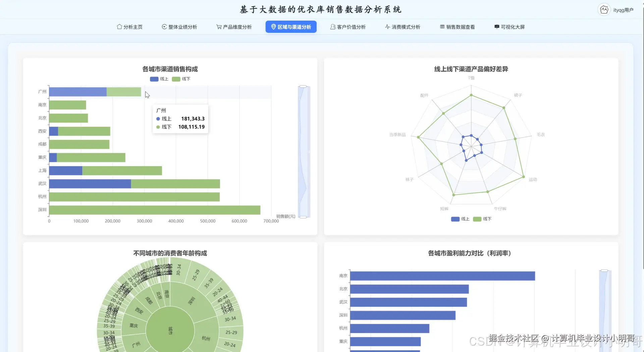Screen dimensions: 644x352
Task: Toggle 线上 legend in 各城市渠道销售构成 chart
Action: click(x=159, y=79)
